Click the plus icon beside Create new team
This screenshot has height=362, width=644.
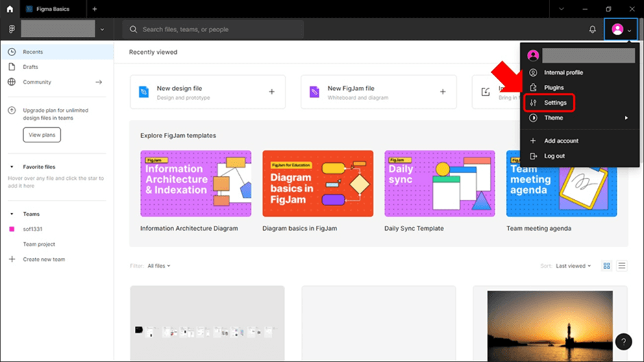[12, 259]
